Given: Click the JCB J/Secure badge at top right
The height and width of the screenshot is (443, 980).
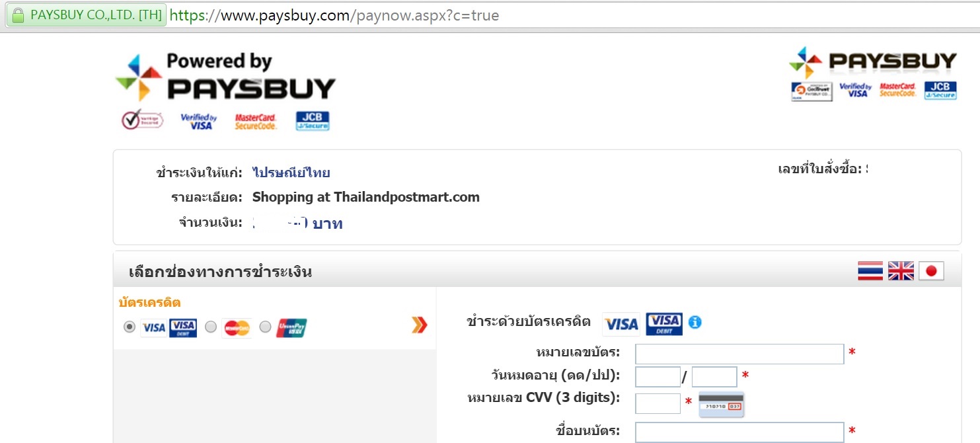Looking at the screenshot, I should click(x=940, y=91).
